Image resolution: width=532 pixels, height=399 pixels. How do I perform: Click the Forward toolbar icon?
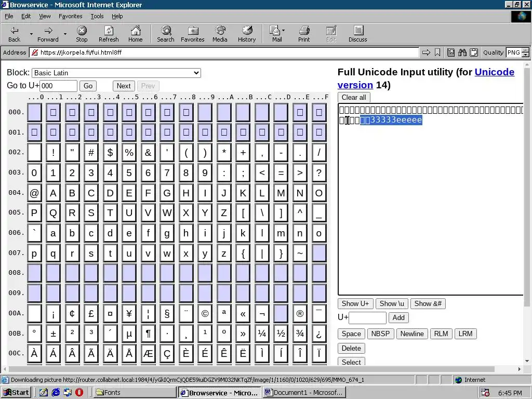pyautogui.click(x=48, y=34)
